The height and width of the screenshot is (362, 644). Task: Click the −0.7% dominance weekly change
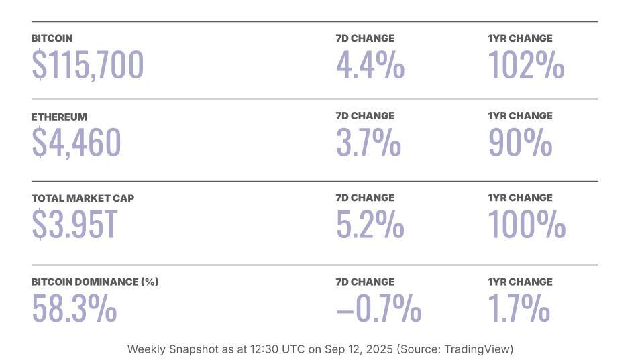click(x=378, y=308)
